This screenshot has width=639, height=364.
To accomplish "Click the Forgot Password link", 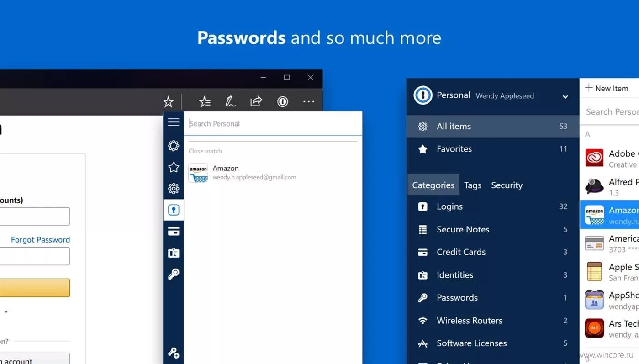I will click(x=40, y=239).
